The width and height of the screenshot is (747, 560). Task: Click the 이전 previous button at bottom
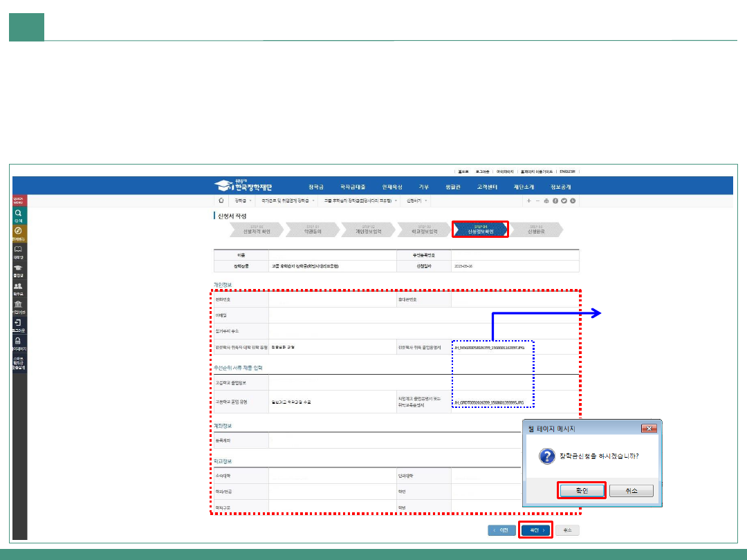pos(501,530)
